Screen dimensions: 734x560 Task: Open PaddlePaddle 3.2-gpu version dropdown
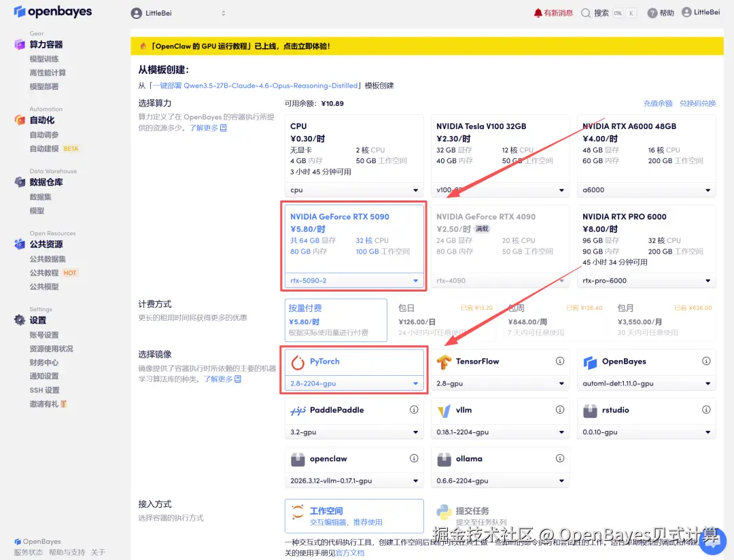pyautogui.click(x=354, y=432)
